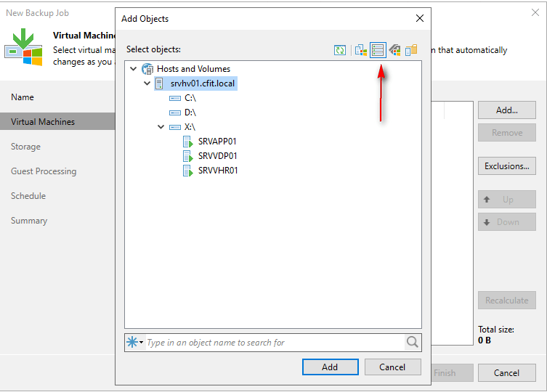This screenshot has height=392, width=547.
Task: Select the Hosts and Volumes view icon
Action: click(378, 50)
